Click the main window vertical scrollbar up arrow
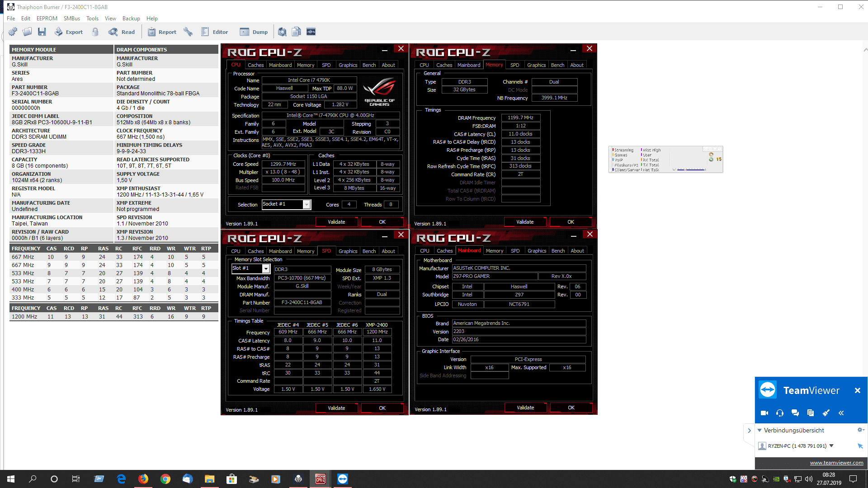Image resolution: width=868 pixels, height=488 pixels. pyautogui.click(x=865, y=50)
